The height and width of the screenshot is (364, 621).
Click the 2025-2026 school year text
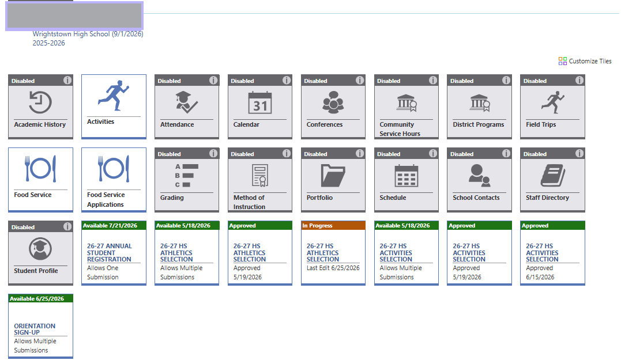pos(48,43)
